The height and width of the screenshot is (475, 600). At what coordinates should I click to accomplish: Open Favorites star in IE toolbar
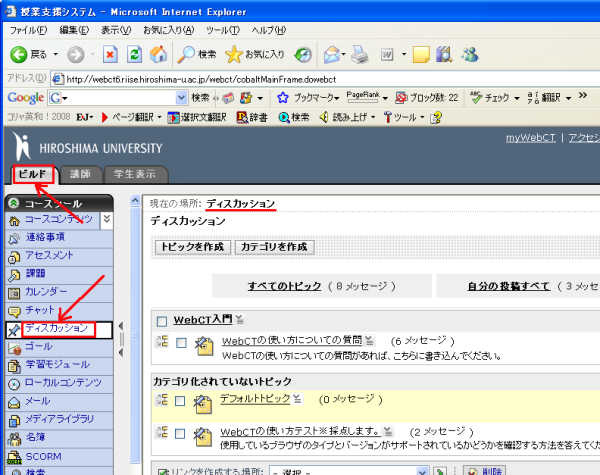tap(233, 55)
